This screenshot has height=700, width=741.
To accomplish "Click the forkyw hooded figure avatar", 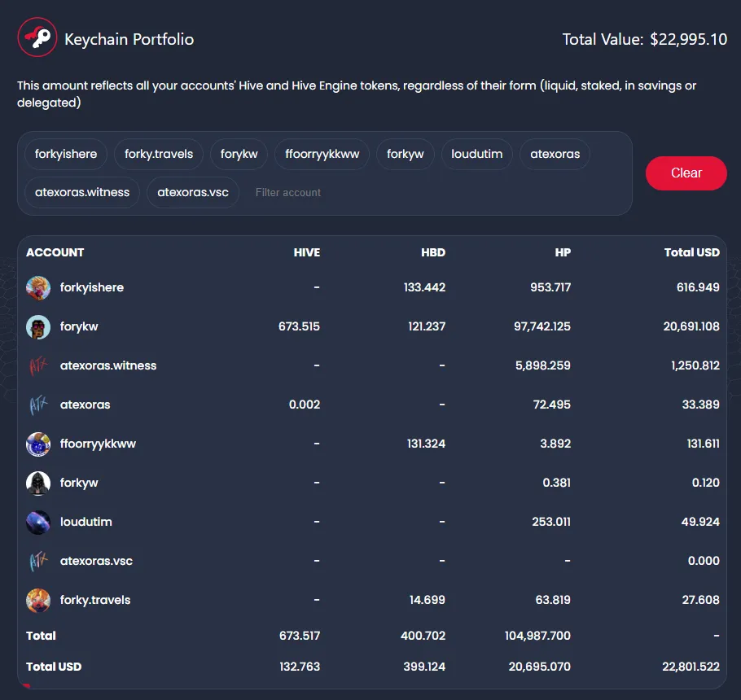I will (38, 483).
